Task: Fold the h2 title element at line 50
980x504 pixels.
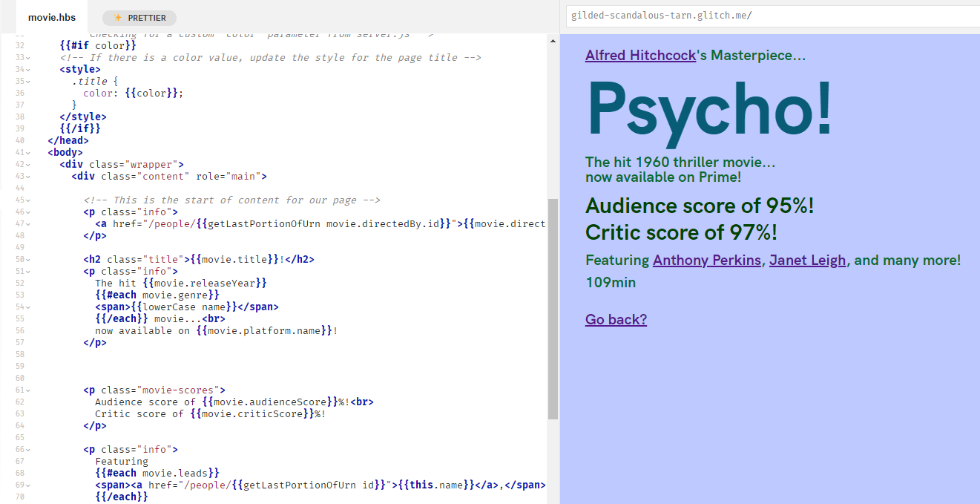Action: [x=28, y=260]
